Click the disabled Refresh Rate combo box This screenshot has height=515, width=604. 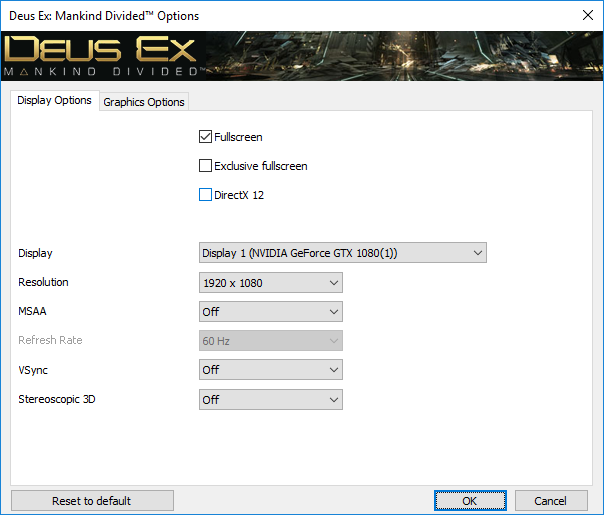click(x=271, y=341)
